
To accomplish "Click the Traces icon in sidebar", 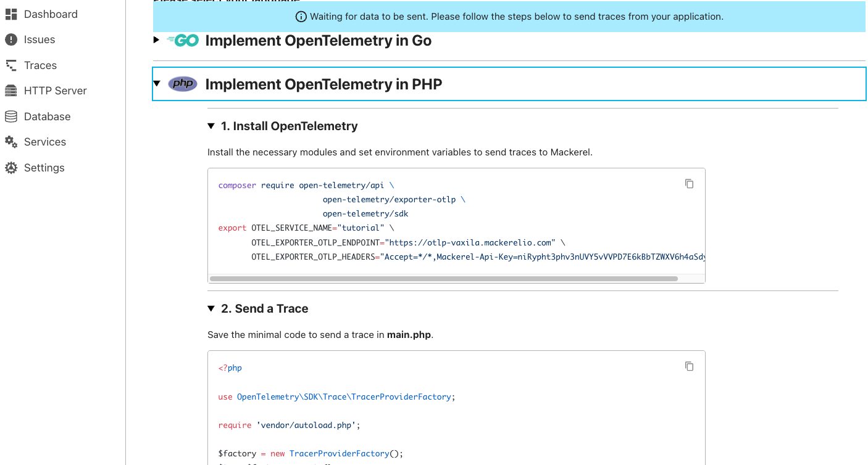I will (x=10, y=65).
